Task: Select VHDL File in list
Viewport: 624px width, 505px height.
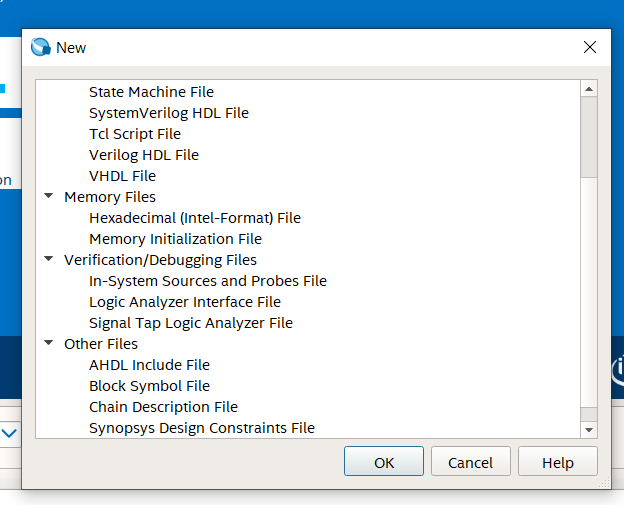Action: 122,176
